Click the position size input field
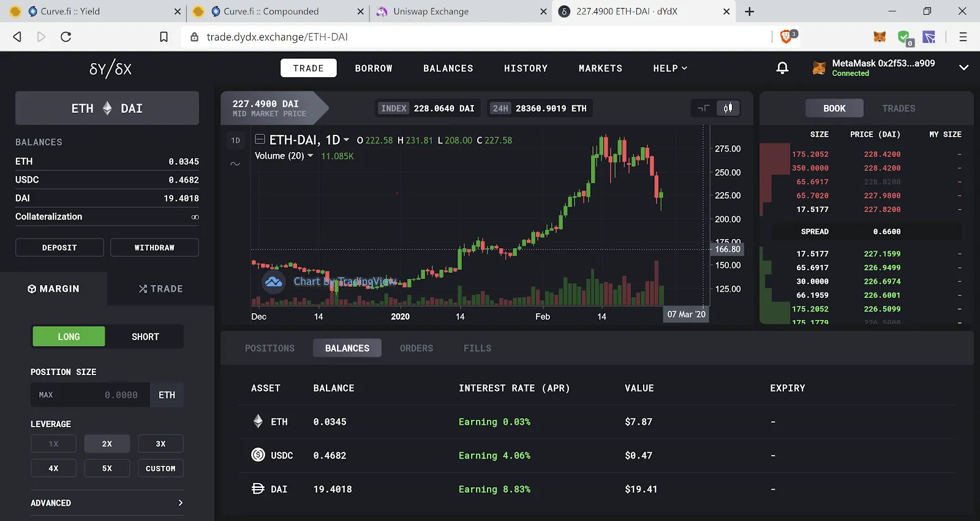The image size is (980, 521). [91, 395]
